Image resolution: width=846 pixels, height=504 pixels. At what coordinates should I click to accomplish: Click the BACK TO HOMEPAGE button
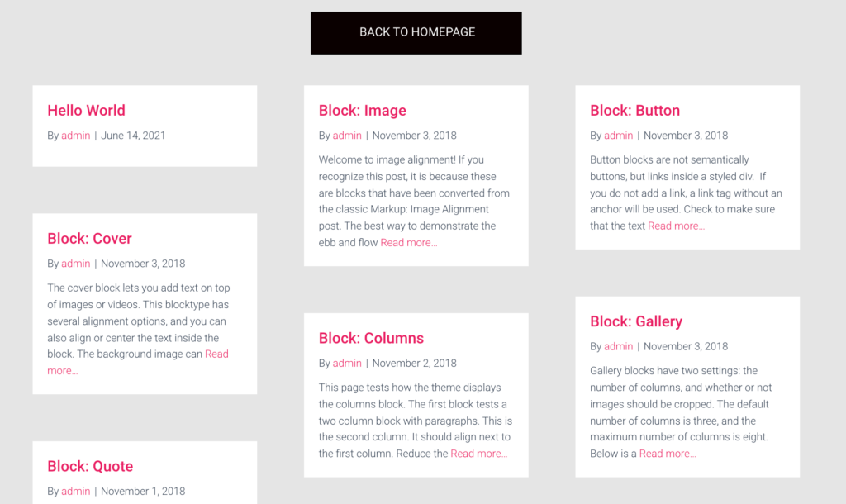[416, 32]
